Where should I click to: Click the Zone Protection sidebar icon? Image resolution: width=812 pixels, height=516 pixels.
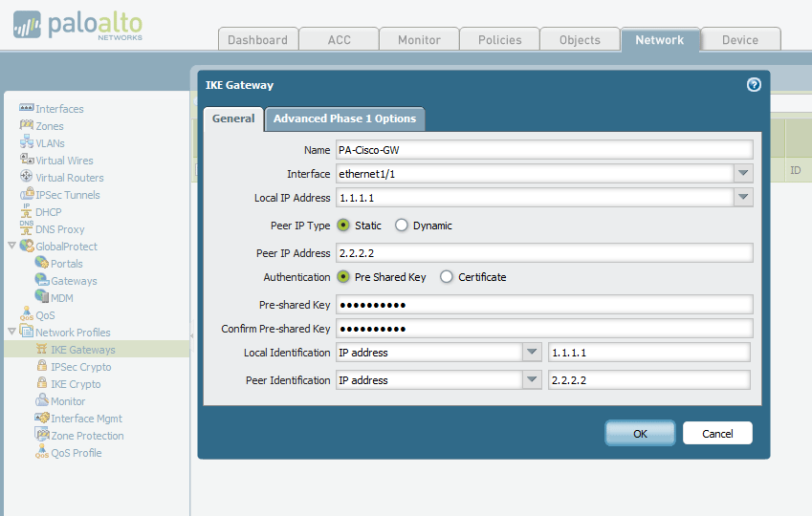[42, 436]
